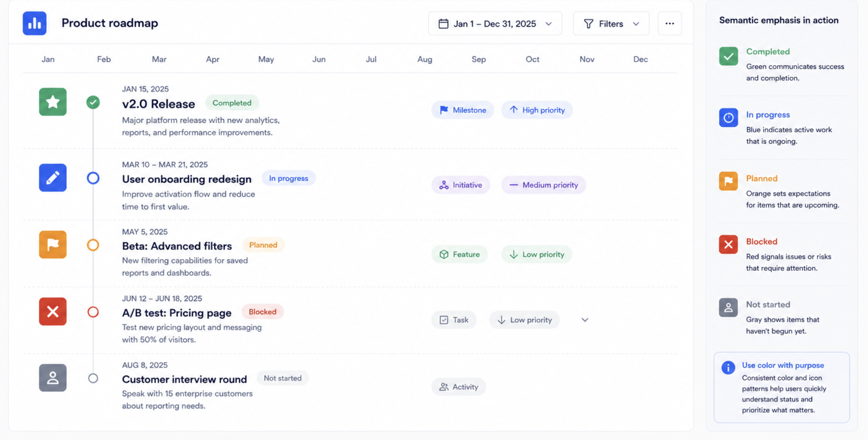Image resolution: width=868 pixels, height=440 pixels.
Task: Select the Jan month header
Action: click(48, 59)
